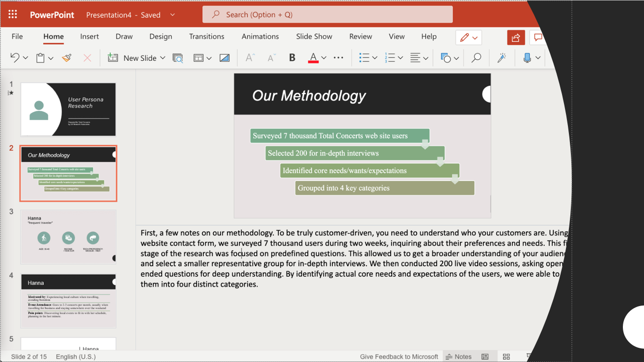Image resolution: width=644 pixels, height=362 pixels.
Task: Open the View tab
Action: (x=397, y=36)
